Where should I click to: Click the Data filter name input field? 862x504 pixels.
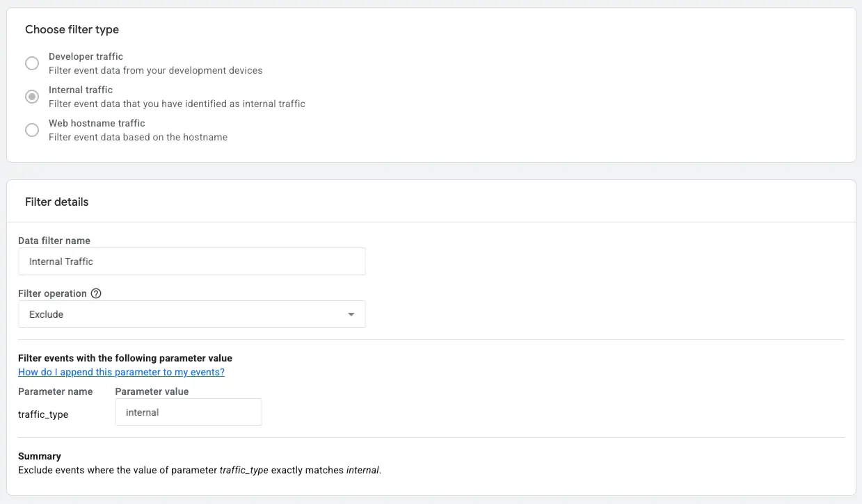coord(191,261)
